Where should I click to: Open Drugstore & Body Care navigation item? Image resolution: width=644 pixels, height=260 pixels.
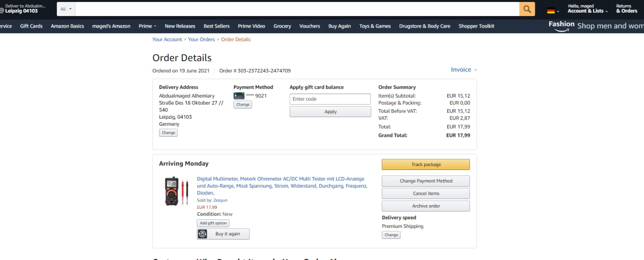pos(425,26)
